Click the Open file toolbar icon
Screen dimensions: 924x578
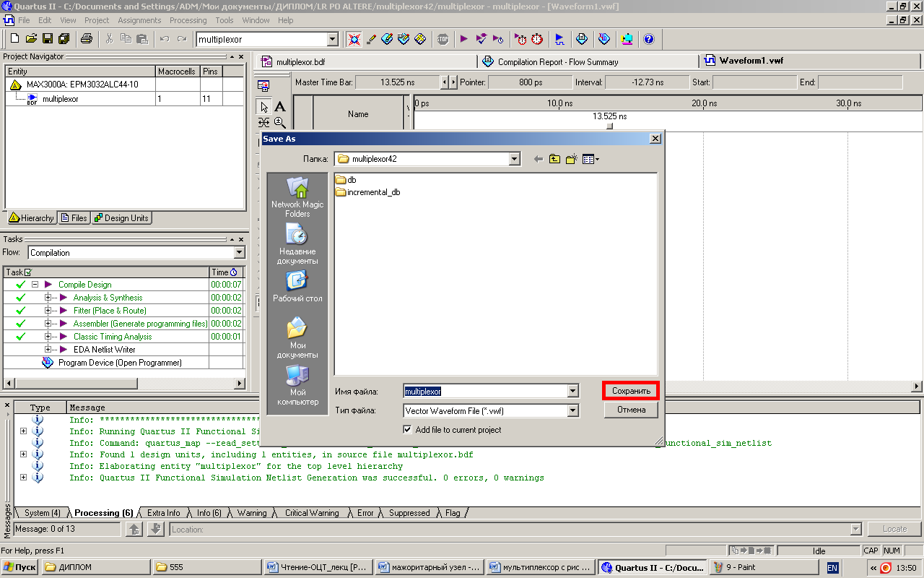(x=31, y=38)
